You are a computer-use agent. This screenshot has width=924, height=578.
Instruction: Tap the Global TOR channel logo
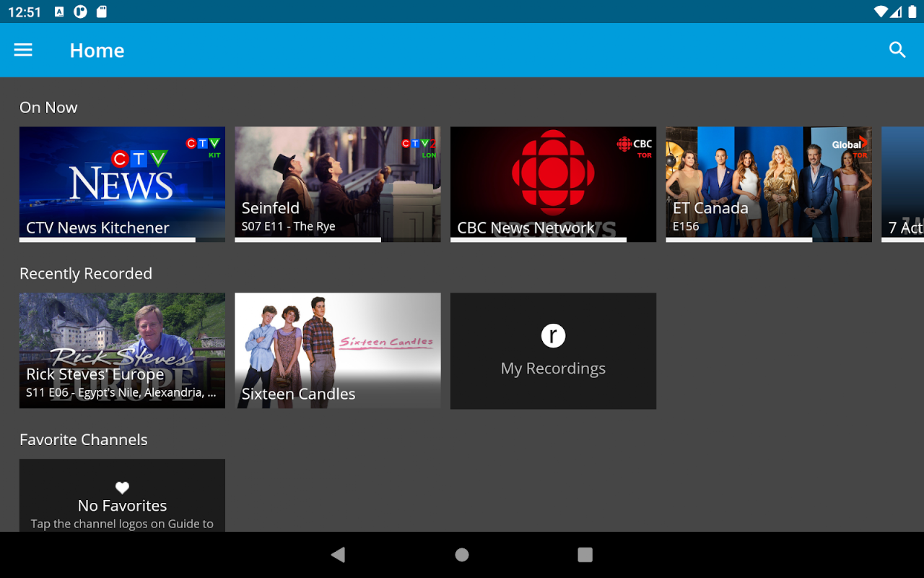[850, 147]
